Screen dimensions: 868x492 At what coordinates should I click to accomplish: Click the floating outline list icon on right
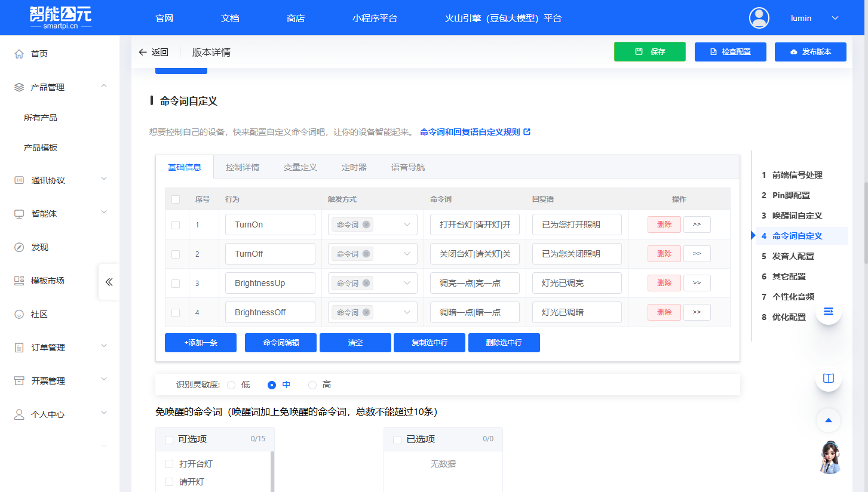(x=828, y=311)
